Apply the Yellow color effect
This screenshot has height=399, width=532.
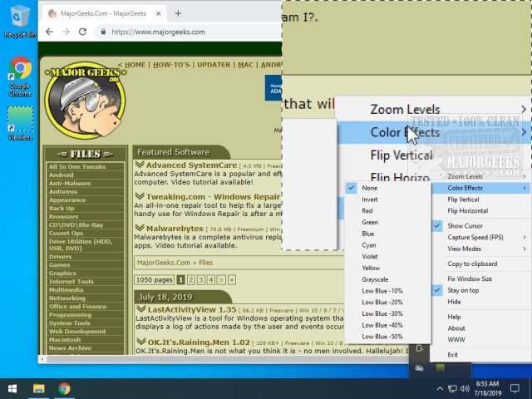(x=387, y=268)
